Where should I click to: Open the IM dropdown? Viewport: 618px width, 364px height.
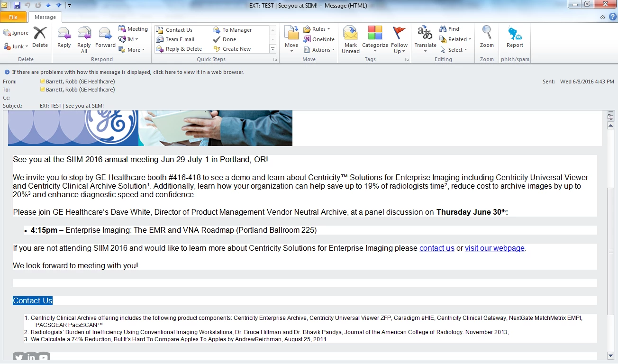(x=128, y=39)
